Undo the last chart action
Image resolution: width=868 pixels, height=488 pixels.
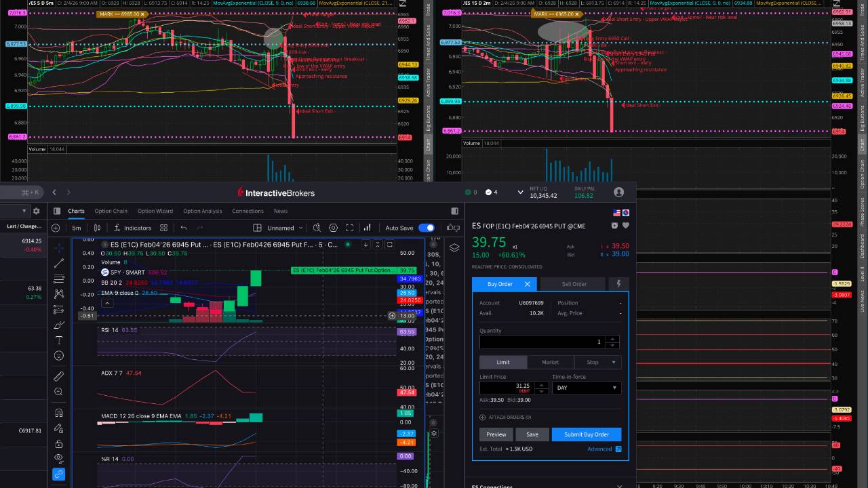184,228
